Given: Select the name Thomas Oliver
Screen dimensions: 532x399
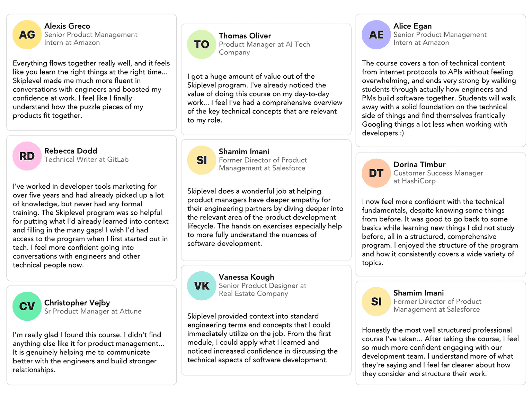Looking at the screenshot, I should 245,36.
